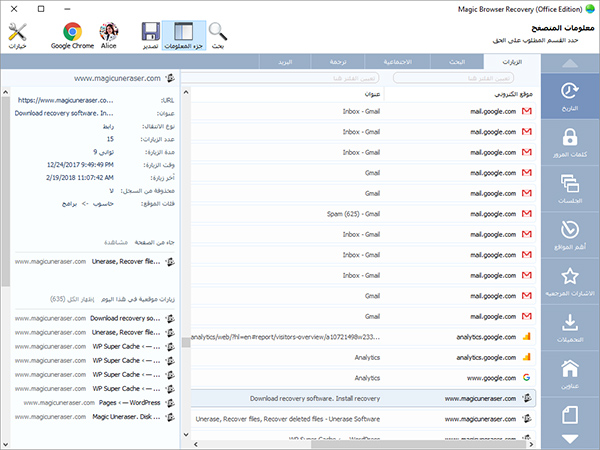Click Gmail icon on Spam (625) row
This screenshot has height=450, width=600.
click(x=527, y=214)
